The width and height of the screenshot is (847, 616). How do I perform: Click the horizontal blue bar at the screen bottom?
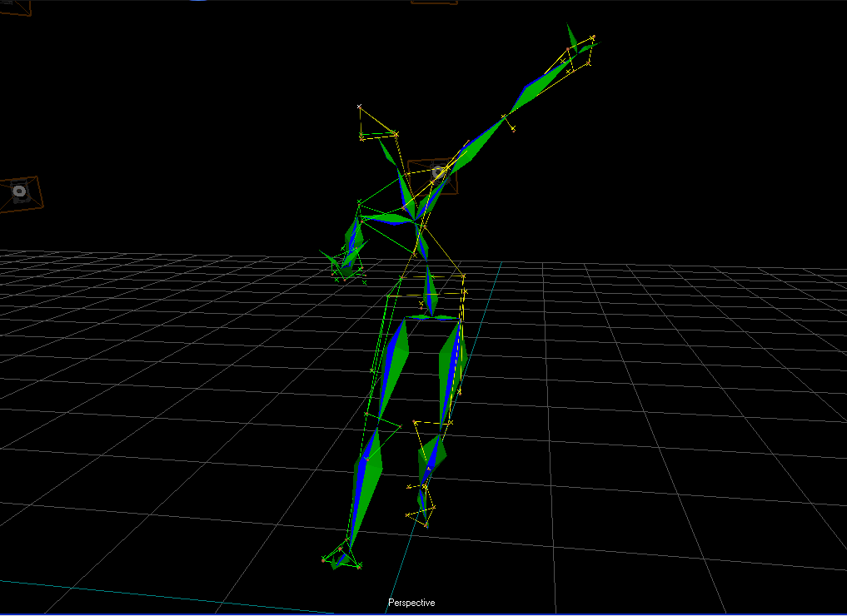(423, 614)
